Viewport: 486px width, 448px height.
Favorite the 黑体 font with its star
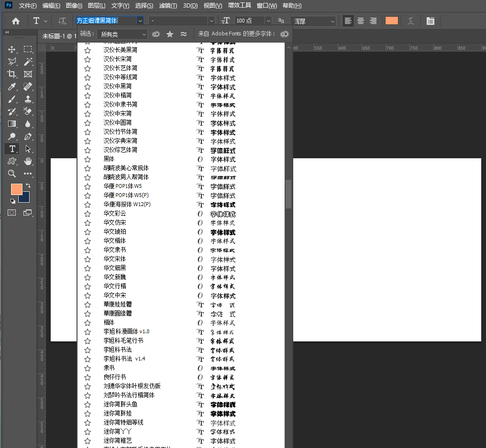point(88,159)
